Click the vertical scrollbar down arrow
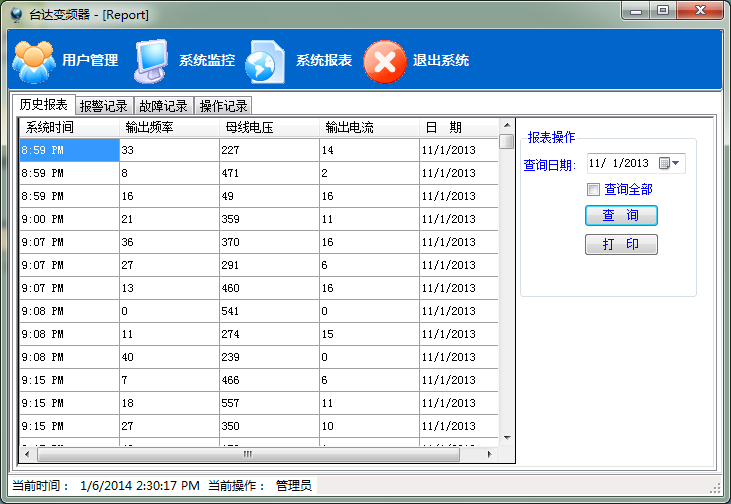The height and width of the screenshot is (504, 731). (x=506, y=438)
